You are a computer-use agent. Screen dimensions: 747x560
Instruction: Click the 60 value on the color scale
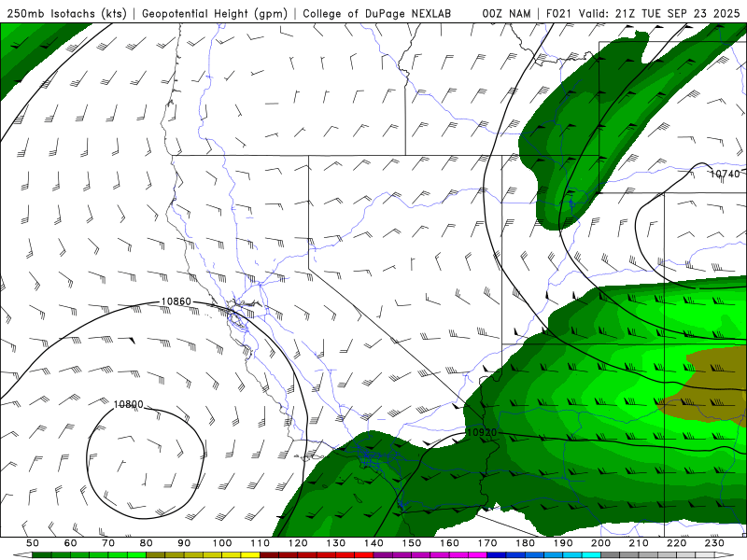pyautogui.click(x=71, y=543)
